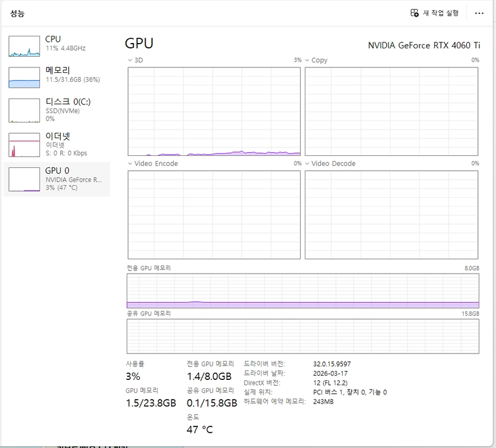Click the 11% 4.48GHz CPU reading
The width and height of the screenshot is (496, 448).
point(66,48)
